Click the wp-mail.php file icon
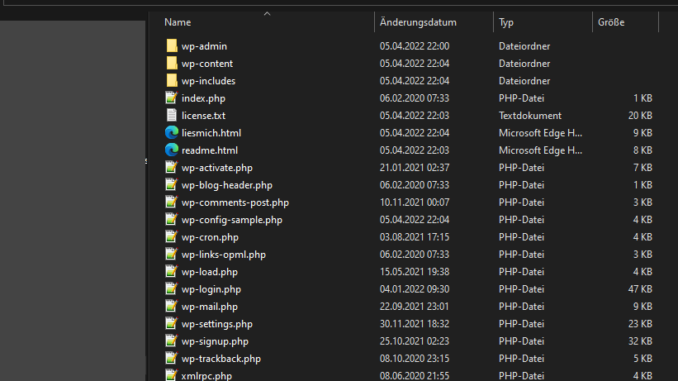Image resolution: width=678 pixels, height=381 pixels. tap(172, 306)
